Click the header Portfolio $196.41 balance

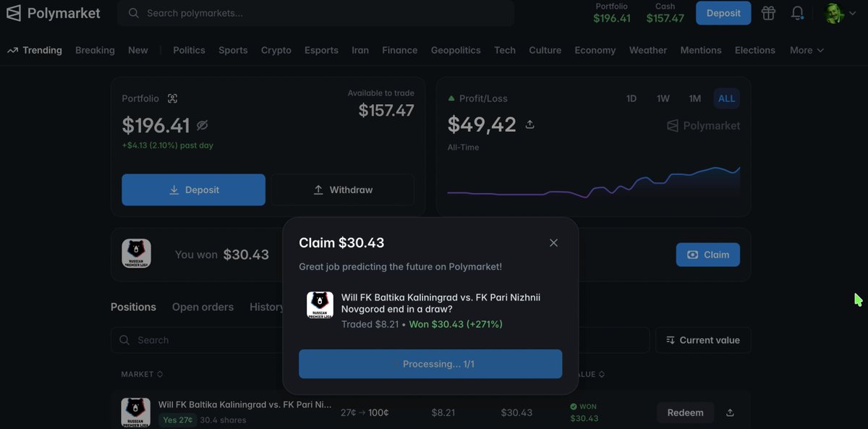pyautogui.click(x=612, y=13)
